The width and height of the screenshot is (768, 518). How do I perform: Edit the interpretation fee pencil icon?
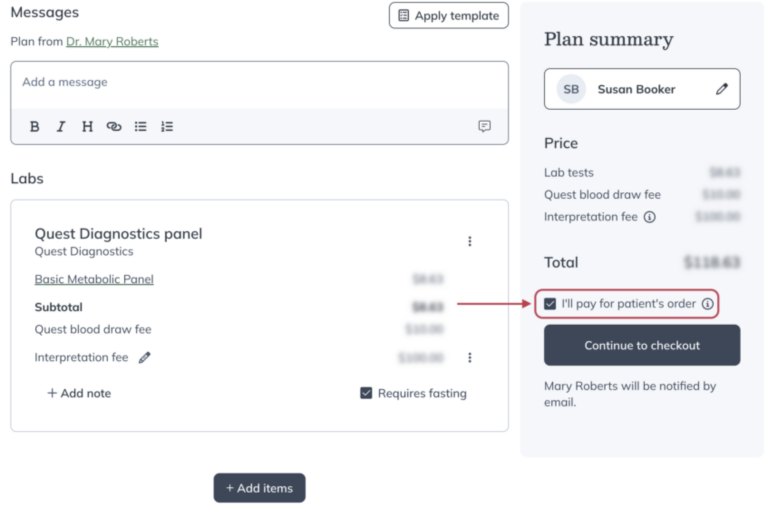pos(145,357)
